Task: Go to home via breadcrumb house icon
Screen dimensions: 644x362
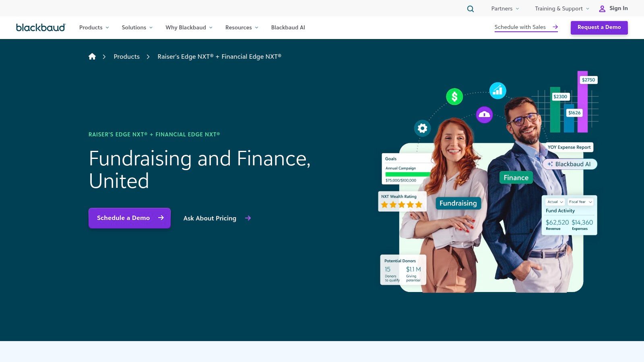Action: click(92, 56)
